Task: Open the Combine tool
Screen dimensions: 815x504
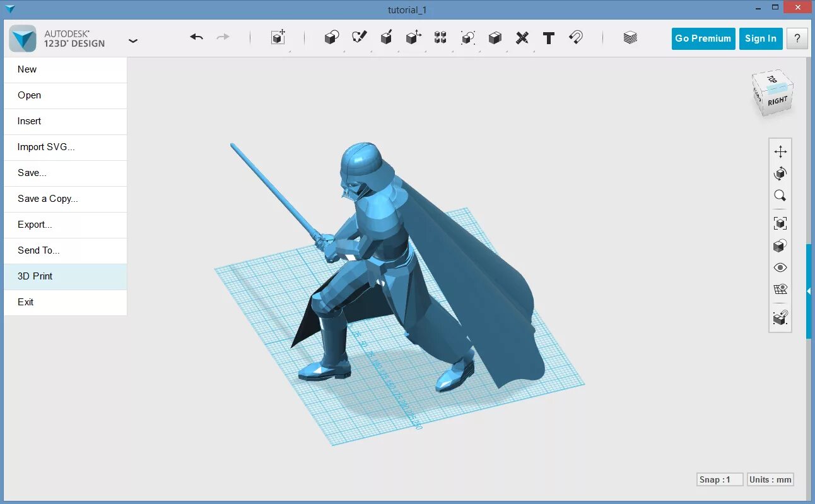Action: coord(495,38)
